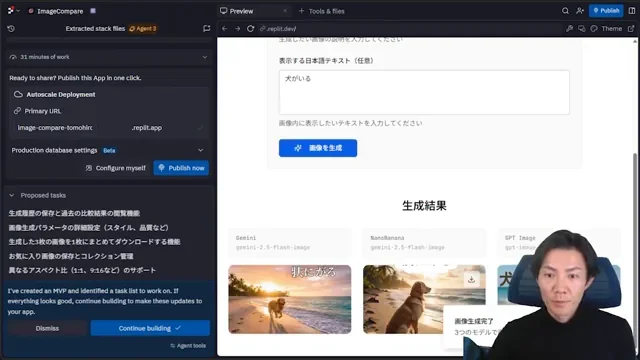This screenshot has height=360, width=640.
Task: Go back in the preview browser
Action: click(224, 29)
